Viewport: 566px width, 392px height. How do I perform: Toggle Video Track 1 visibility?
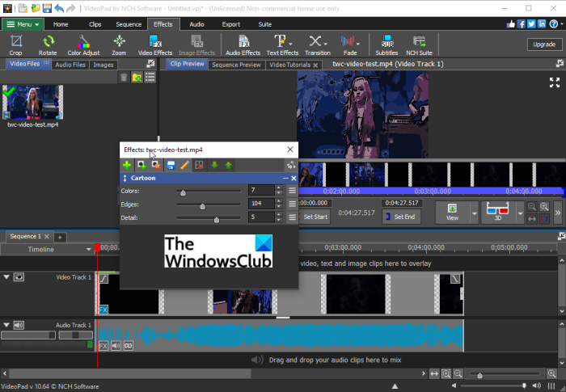click(19, 277)
